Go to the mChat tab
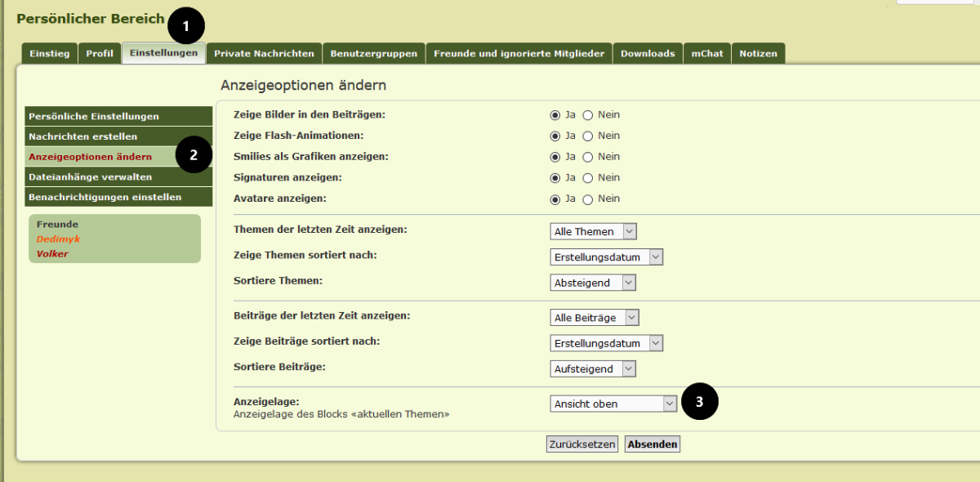 click(706, 54)
